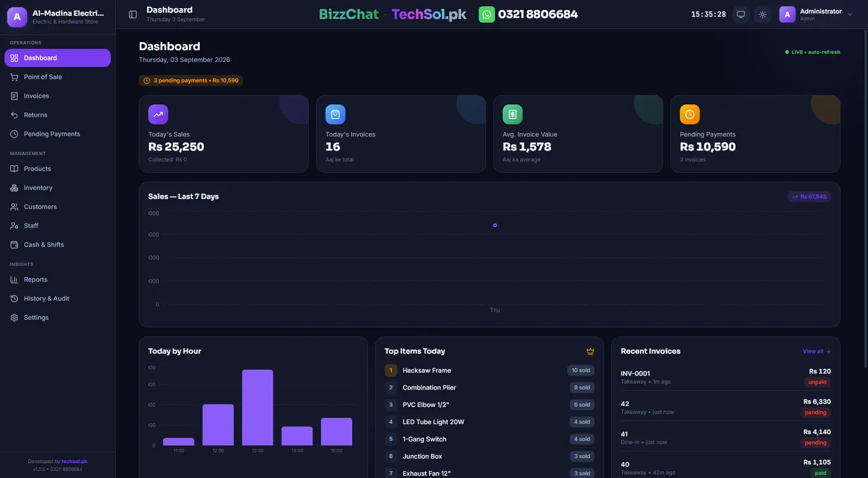Open display monitor icon in top bar
The width and height of the screenshot is (868, 478).
(x=740, y=14)
